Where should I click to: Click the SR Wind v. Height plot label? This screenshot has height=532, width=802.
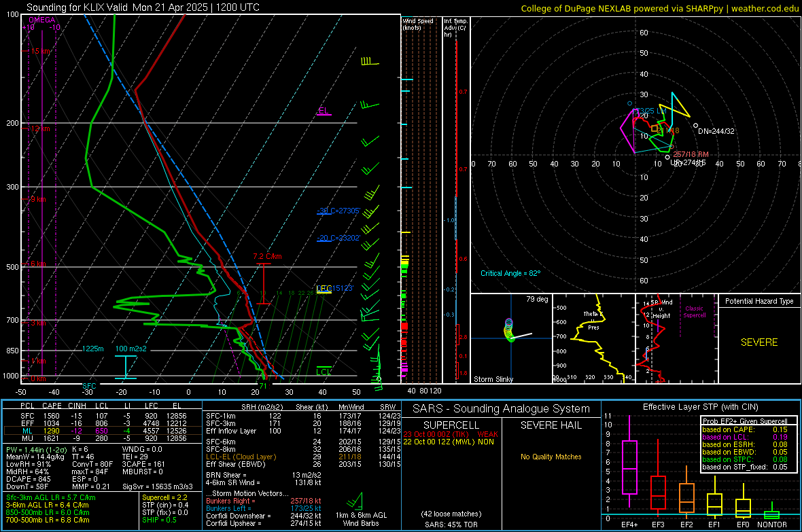(661, 309)
